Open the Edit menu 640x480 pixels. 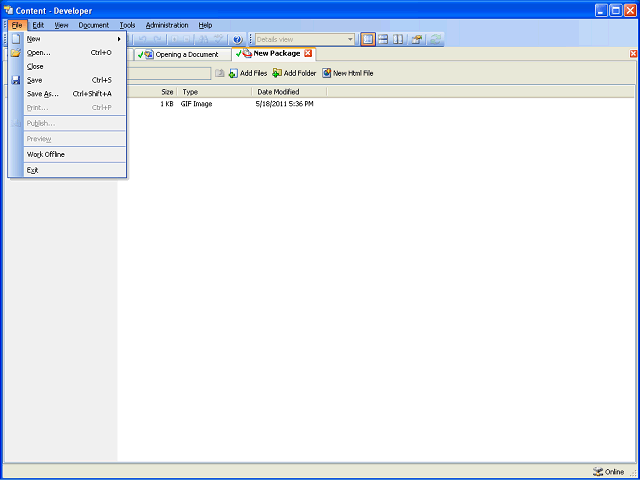[x=38, y=25]
